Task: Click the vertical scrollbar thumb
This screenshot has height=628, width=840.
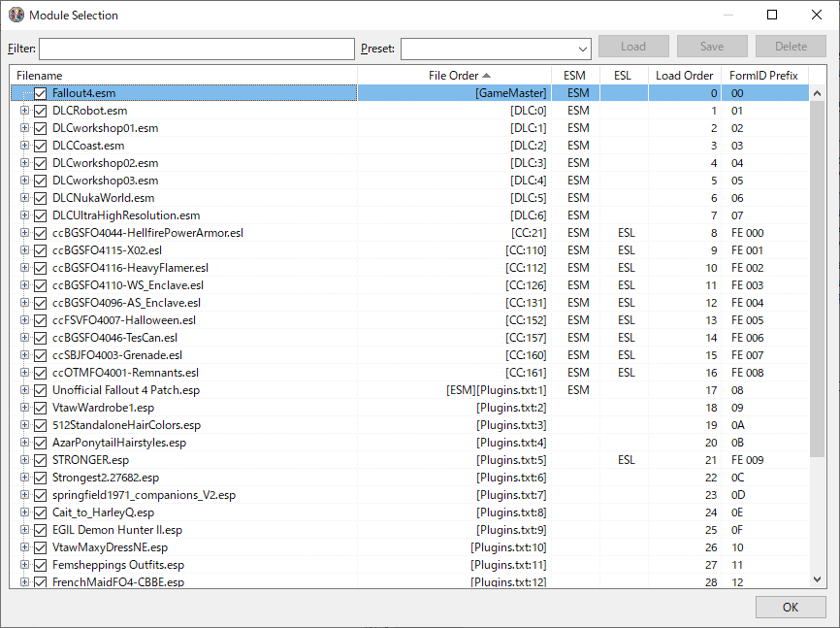Action: (x=817, y=279)
